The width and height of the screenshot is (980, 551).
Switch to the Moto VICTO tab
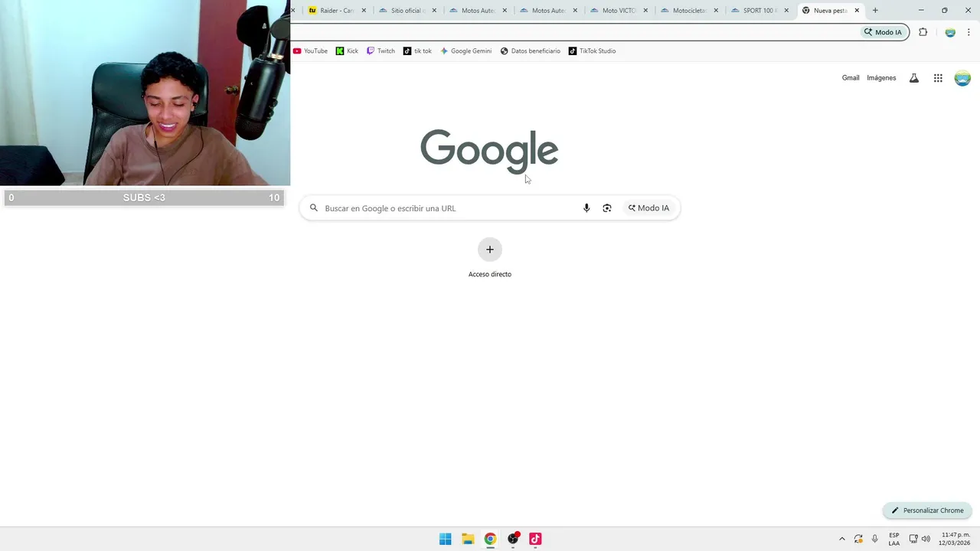(x=619, y=11)
